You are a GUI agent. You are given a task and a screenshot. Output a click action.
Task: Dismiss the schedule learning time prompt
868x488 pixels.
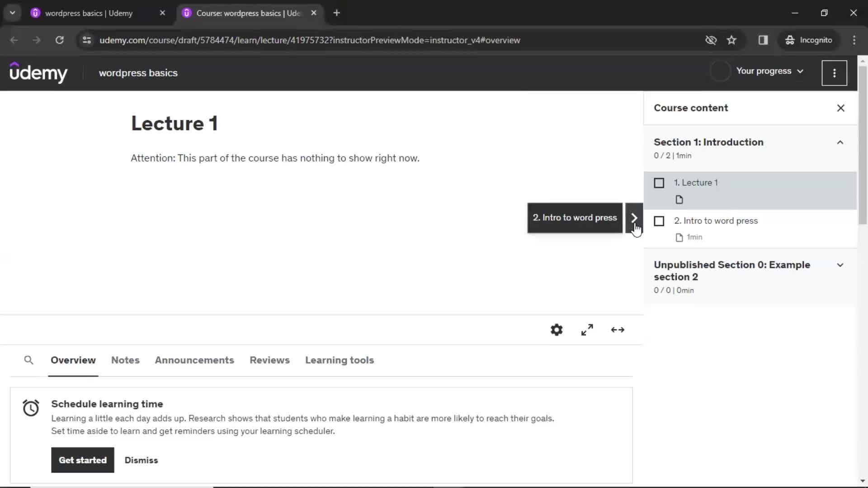[x=142, y=460]
